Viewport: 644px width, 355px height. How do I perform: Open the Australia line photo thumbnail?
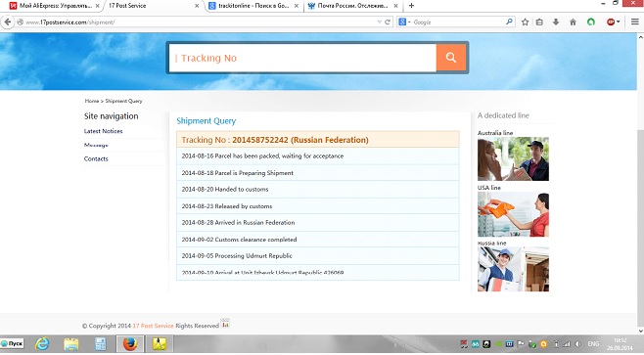pos(513,159)
